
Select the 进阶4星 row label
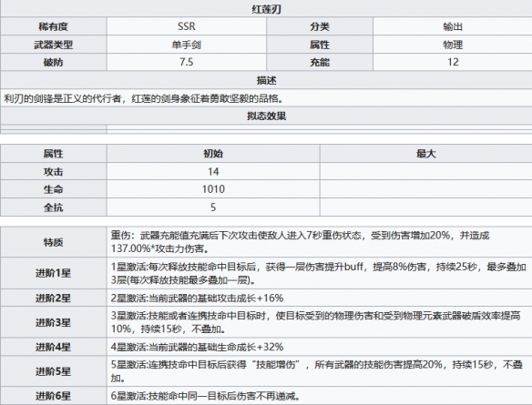(53, 347)
